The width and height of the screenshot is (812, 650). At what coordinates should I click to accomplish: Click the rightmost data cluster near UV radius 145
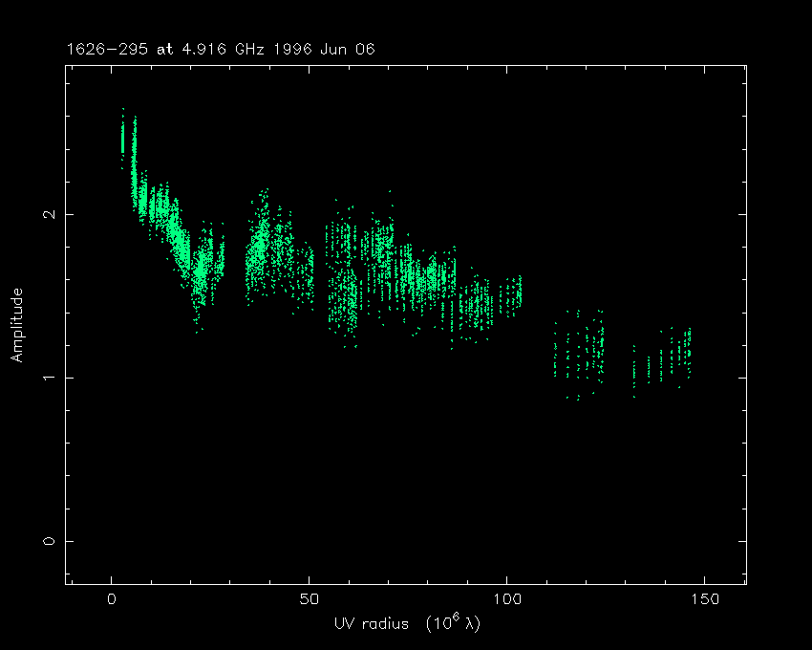pos(683,354)
